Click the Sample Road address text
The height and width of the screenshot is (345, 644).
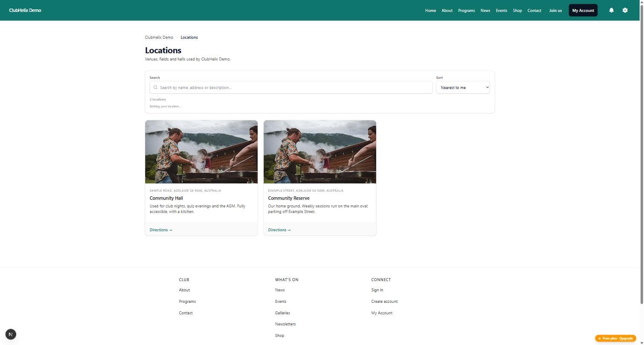click(185, 190)
